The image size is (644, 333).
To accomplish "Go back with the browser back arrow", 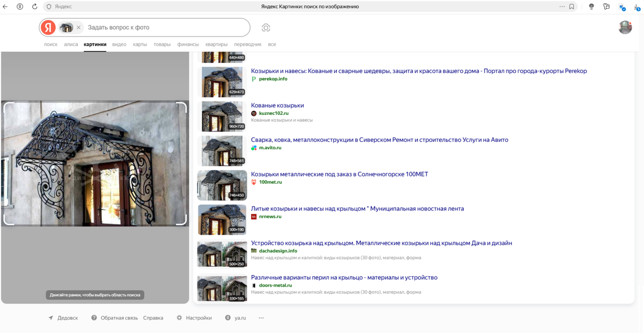I will (x=5, y=7).
